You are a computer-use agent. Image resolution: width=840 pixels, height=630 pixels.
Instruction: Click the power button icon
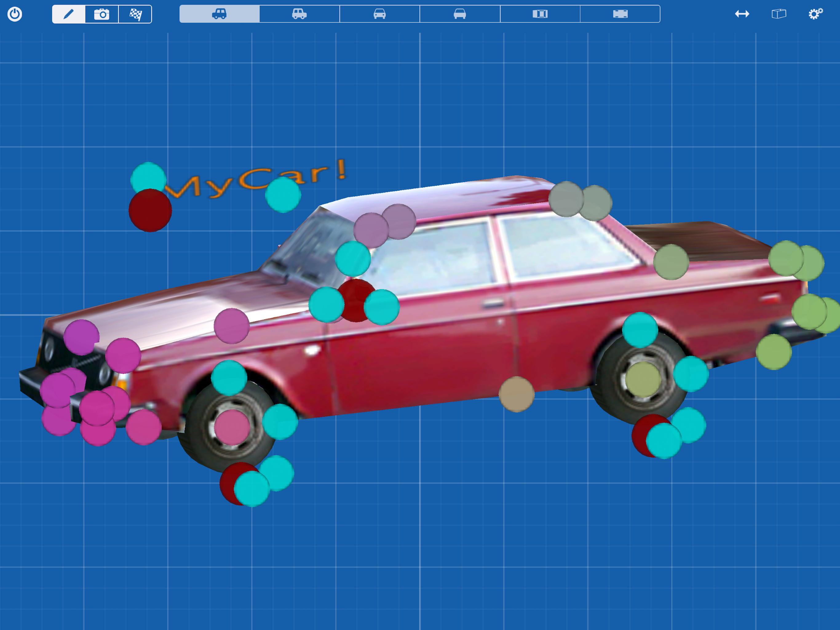click(15, 14)
